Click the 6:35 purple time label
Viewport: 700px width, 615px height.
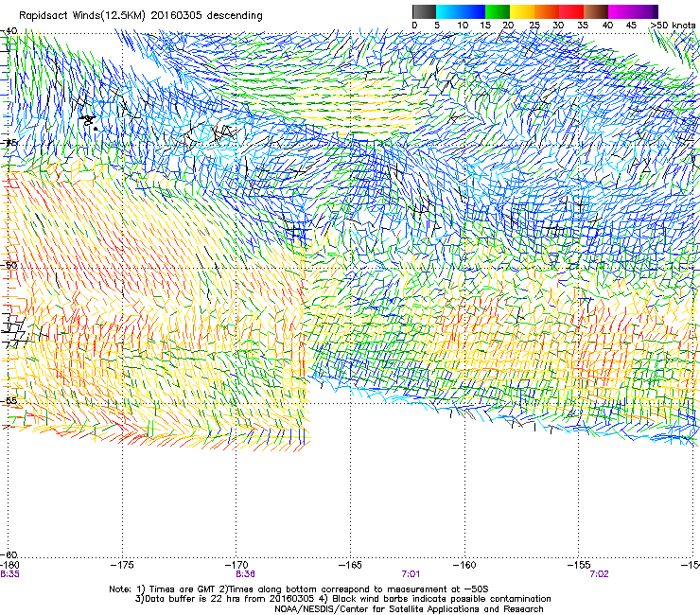(9, 574)
